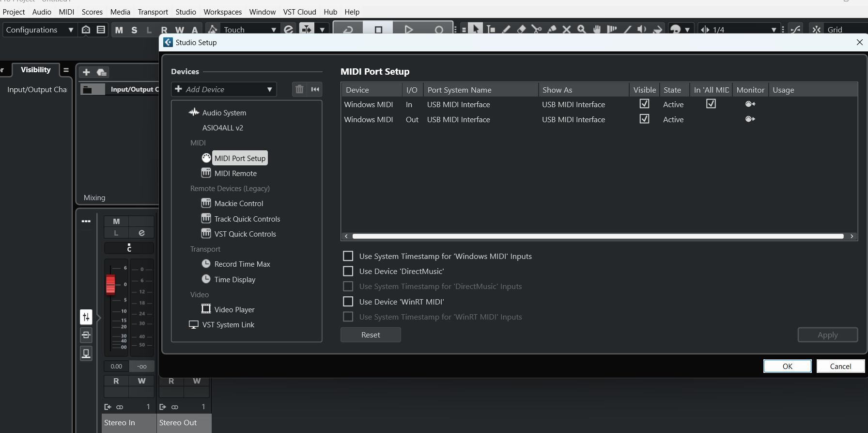Select the Play speaker tool
The height and width of the screenshot is (433, 868).
pyautogui.click(x=642, y=29)
